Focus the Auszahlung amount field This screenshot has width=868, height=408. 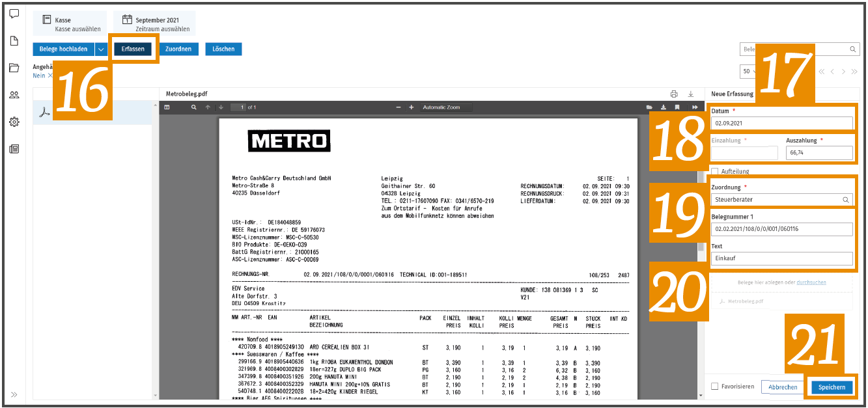(x=819, y=153)
